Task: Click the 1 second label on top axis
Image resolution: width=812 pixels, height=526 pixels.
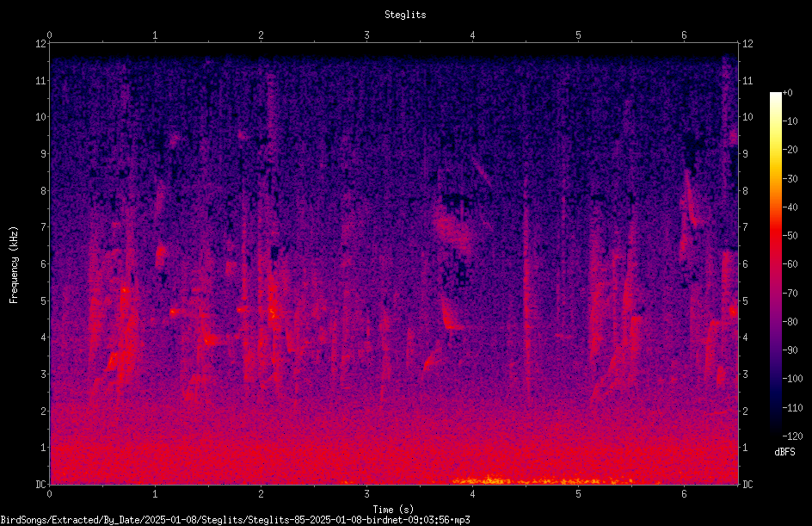Action: (155, 35)
